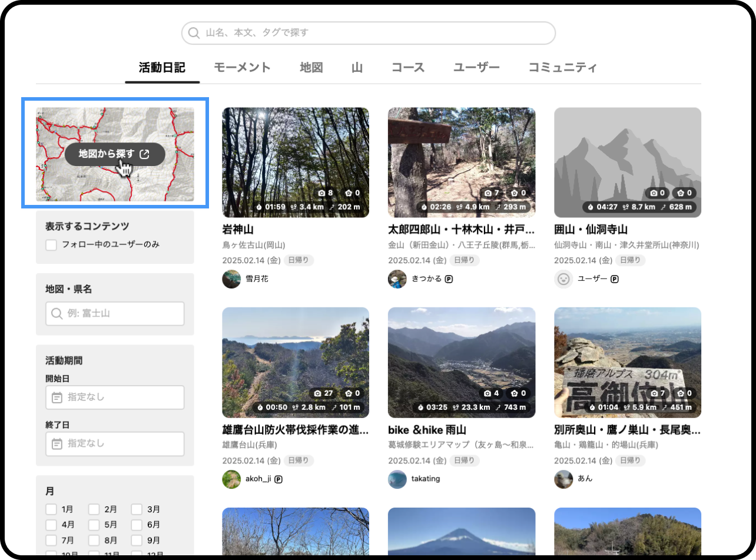Open the コミュニティ tab
Image resolution: width=756 pixels, height=560 pixels.
[563, 67]
